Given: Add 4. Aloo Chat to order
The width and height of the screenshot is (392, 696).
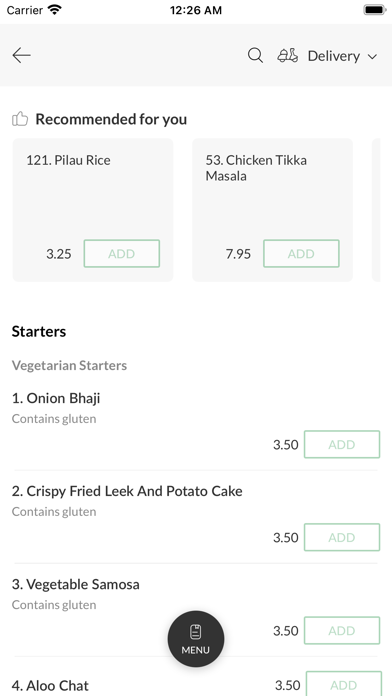Looking at the screenshot, I should pos(344,684).
